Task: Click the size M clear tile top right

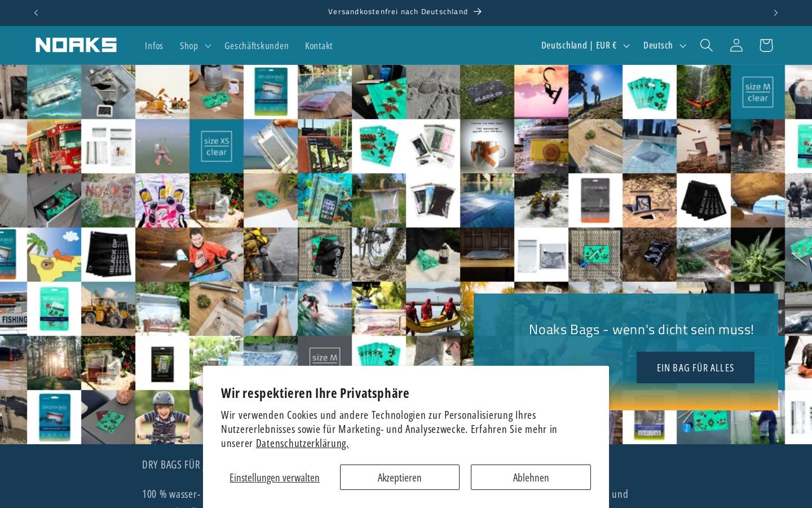Action: tap(758, 92)
